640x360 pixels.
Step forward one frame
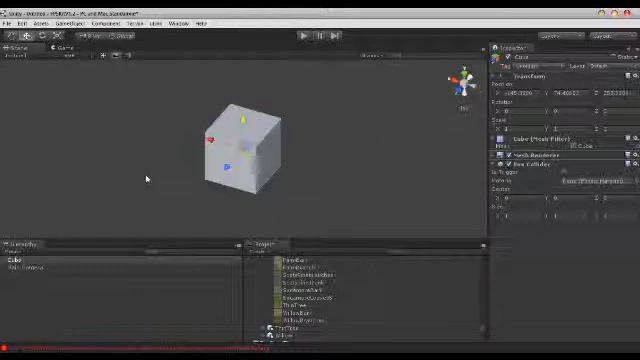click(335, 36)
